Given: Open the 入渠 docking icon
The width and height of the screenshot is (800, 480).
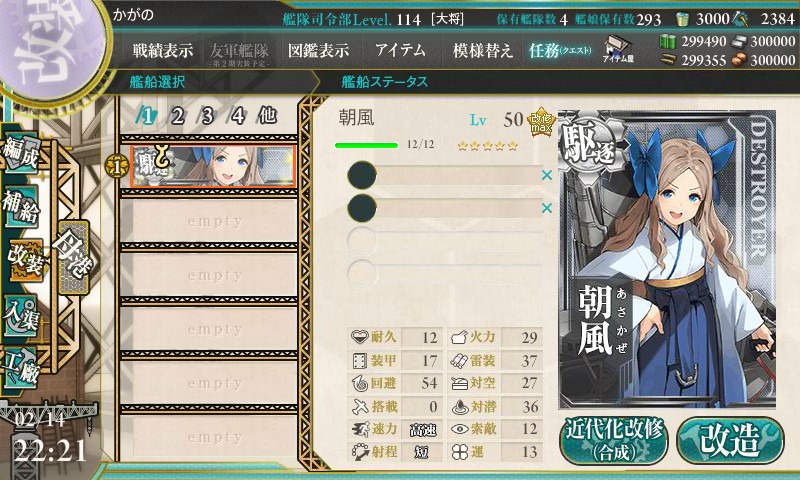Looking at the screenshot, I should (21, 315).
